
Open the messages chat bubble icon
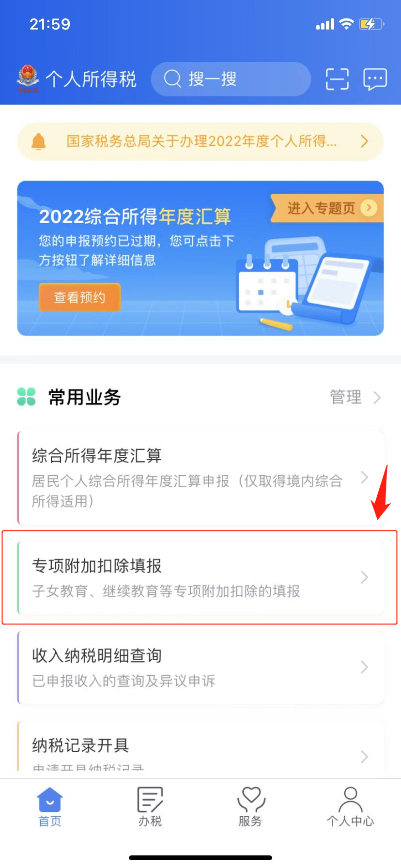(x=375, y=79)
